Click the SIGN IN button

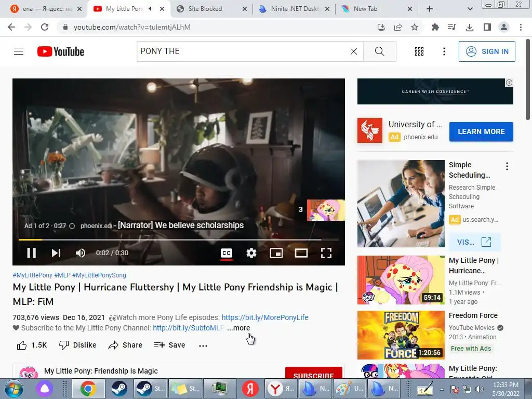(x=487, y=51)
